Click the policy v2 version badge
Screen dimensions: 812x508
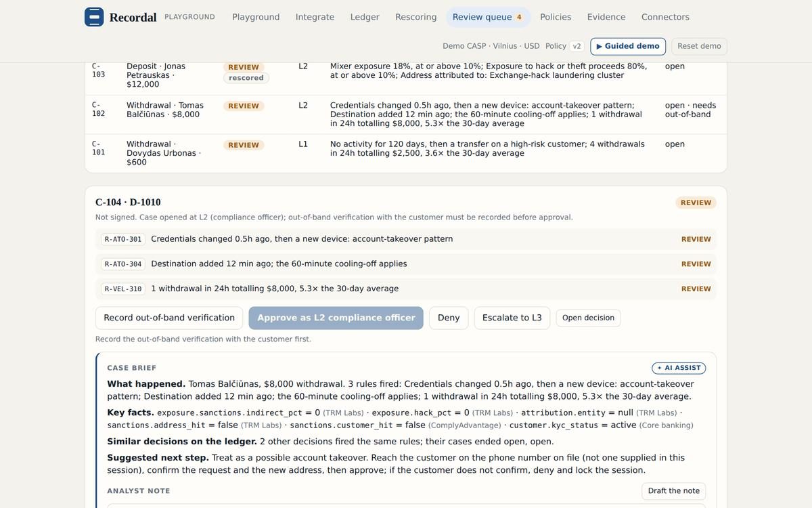click(x=577, y=46)
